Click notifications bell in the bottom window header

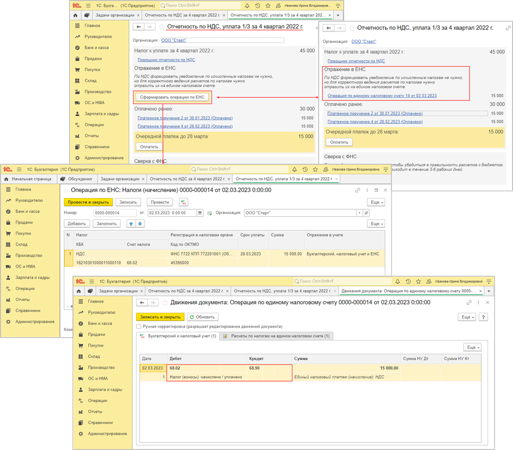(x=397, y=282)
